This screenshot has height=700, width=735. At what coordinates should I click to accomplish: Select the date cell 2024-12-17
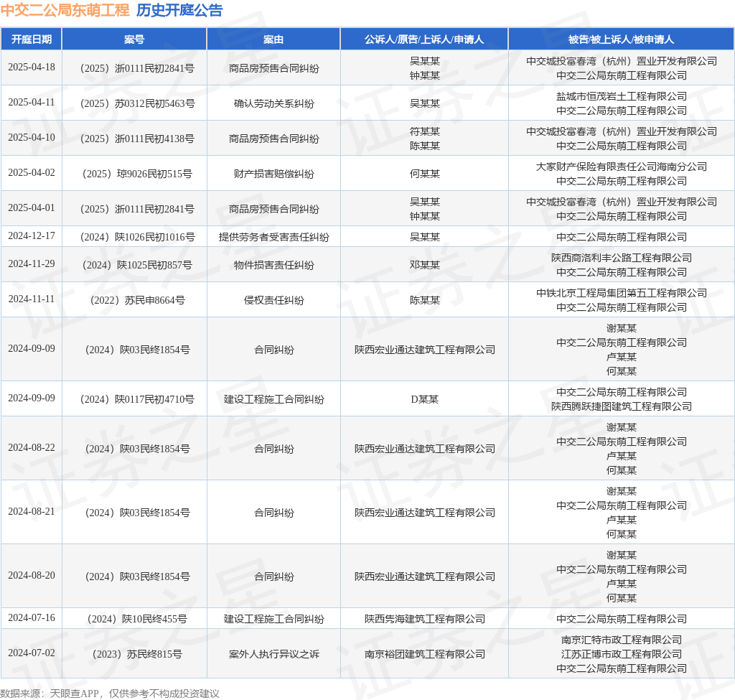point(32,235)
